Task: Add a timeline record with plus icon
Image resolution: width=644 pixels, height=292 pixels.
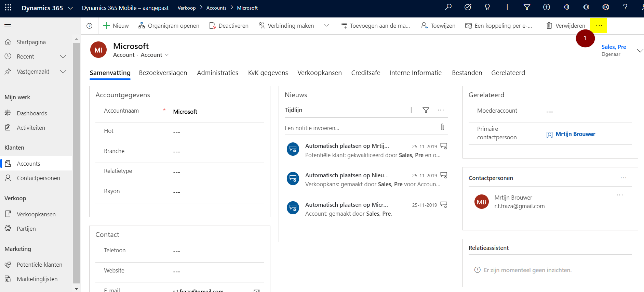Action: tap(411, 110)
